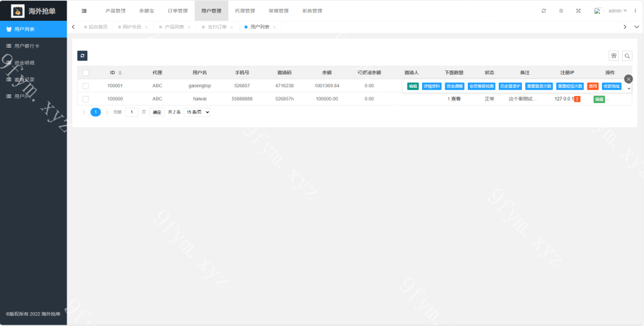Click the 查看 link for subordinate count
This screenshot has height=326, width=644.
click(x=455, y=99)
